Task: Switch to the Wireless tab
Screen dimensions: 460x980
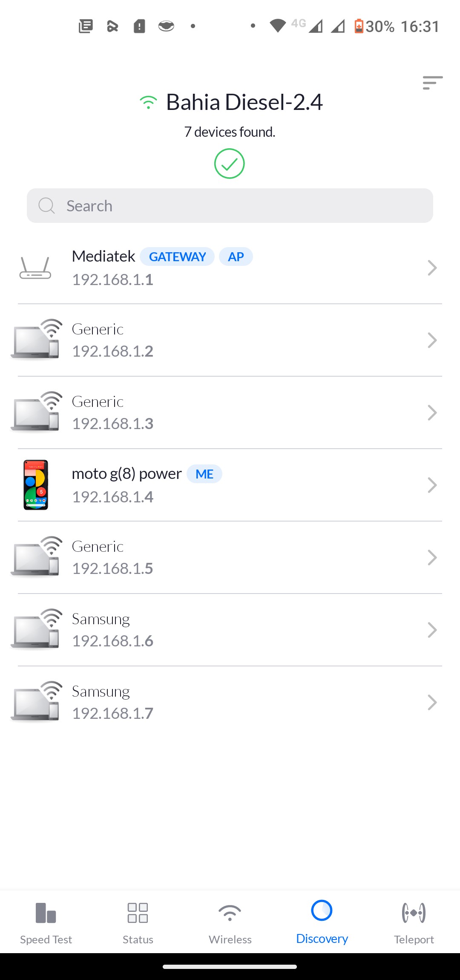Action: [x=230, y=922]
